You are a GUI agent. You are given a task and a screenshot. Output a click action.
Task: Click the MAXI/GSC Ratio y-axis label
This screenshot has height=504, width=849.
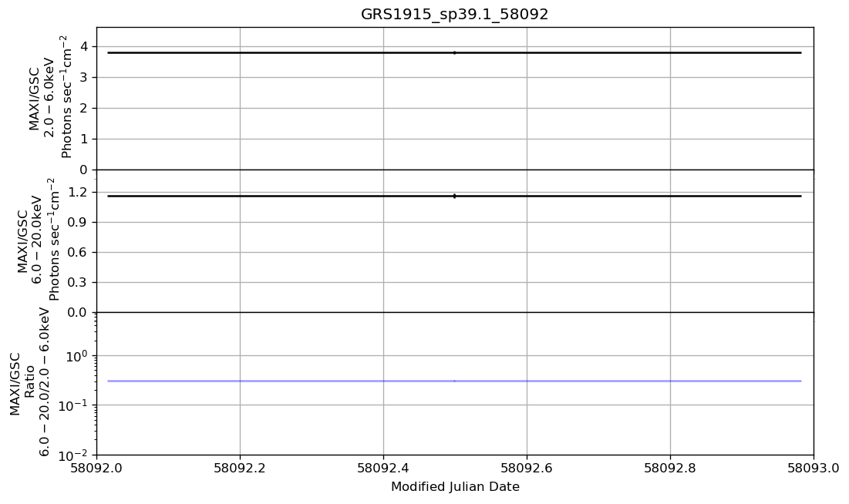point(30,383)
